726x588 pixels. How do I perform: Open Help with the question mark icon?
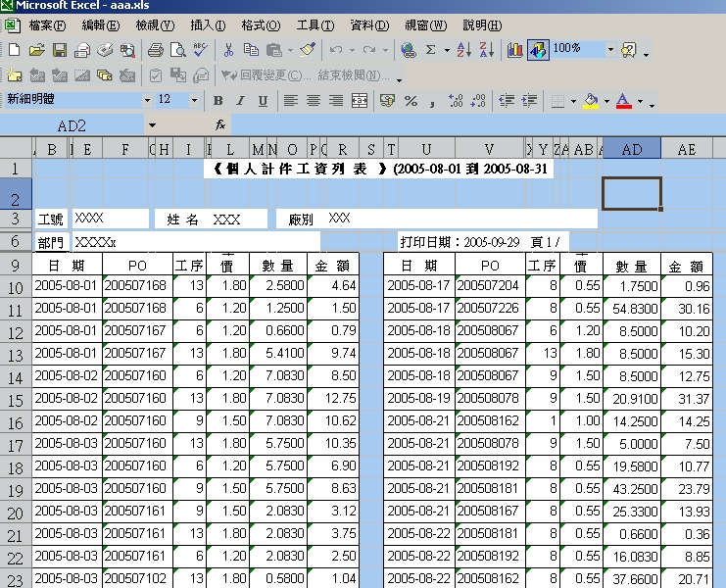[x=629, y=50]
